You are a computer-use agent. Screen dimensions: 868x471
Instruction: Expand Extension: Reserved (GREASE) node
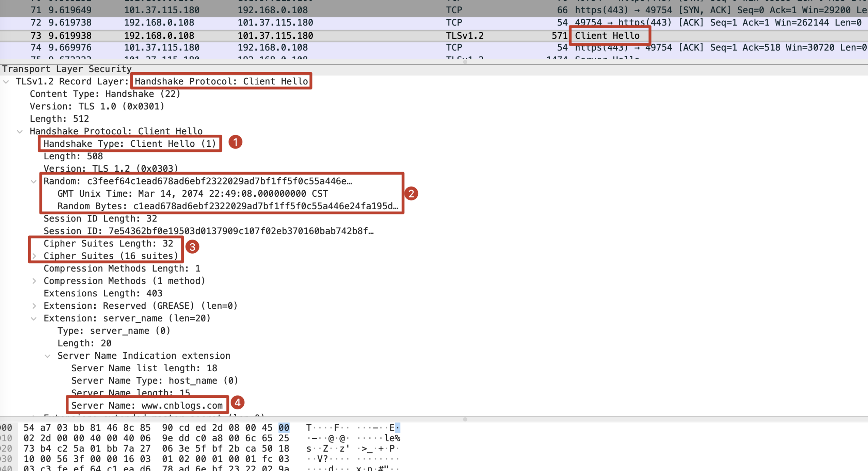[x=34, y=306]
